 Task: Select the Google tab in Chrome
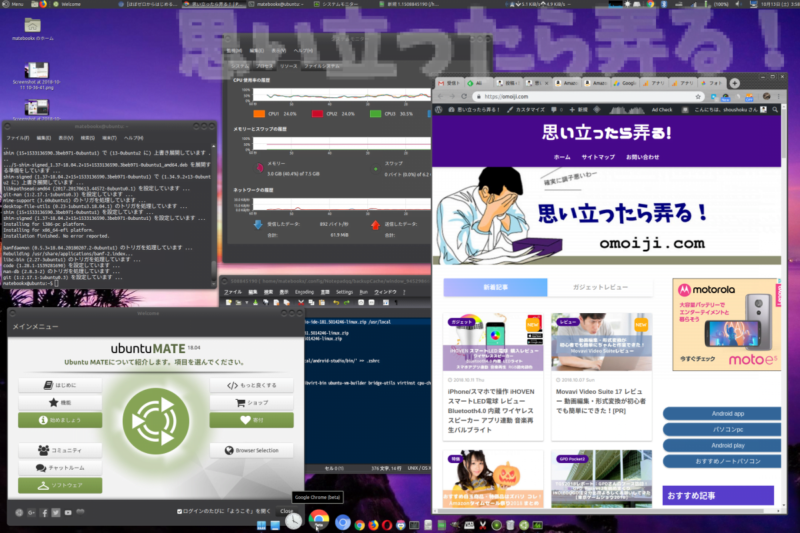pyautogui.click(x=624, y=83)
